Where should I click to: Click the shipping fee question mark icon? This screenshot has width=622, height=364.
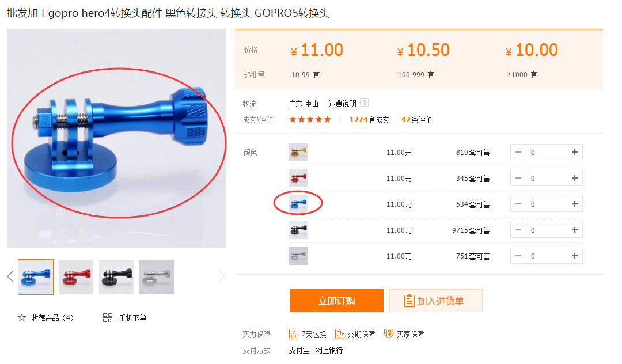[364, 103]
